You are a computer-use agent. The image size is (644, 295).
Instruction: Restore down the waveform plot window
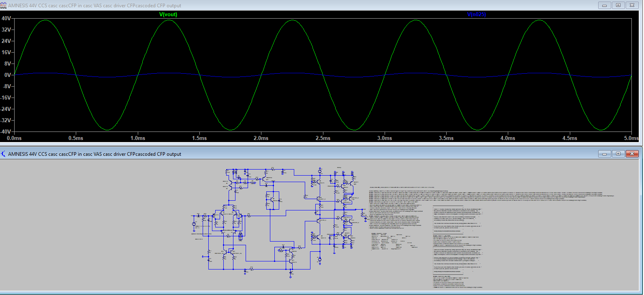point(618,5)
